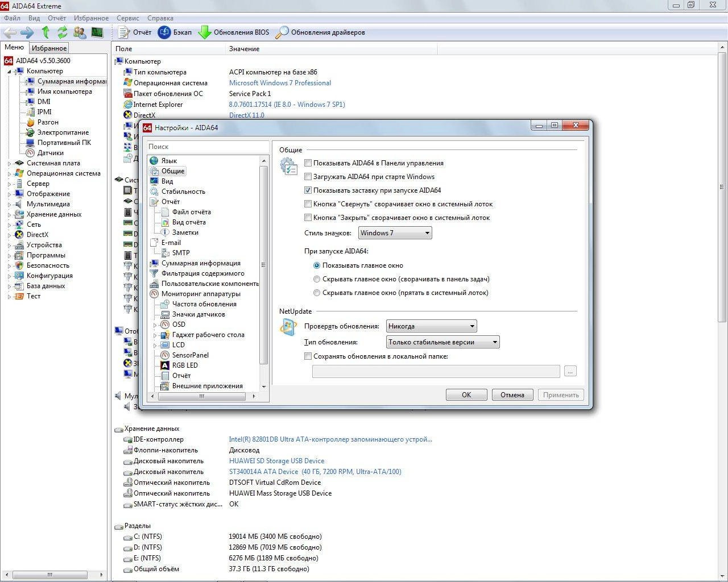Click the Бэкап toolbar button

pyautogui.click(x=175, y=32)
